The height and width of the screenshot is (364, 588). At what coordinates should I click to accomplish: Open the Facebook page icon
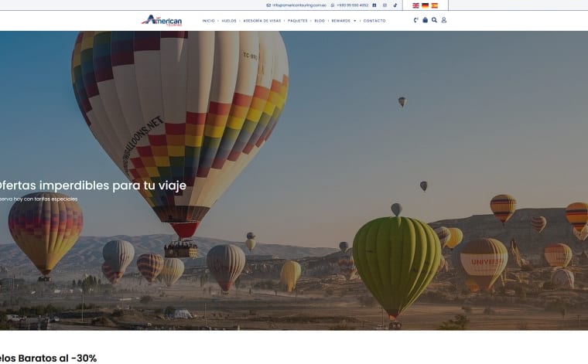374,5
